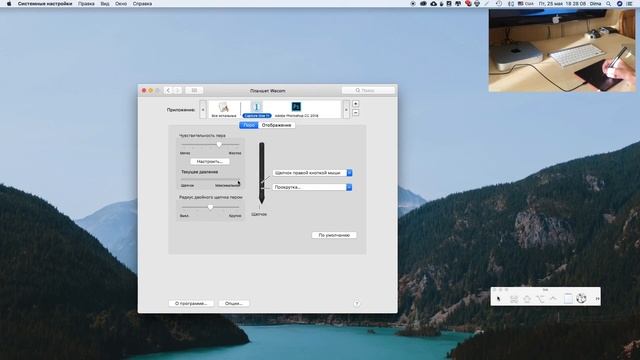This screenshot has width=640, height=360.
Task: Open the Системные настройки menu
Action: click(45, 4)
